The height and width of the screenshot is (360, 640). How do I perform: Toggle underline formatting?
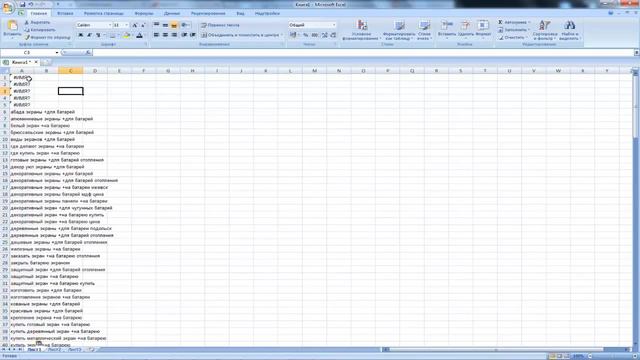point(98,36)
